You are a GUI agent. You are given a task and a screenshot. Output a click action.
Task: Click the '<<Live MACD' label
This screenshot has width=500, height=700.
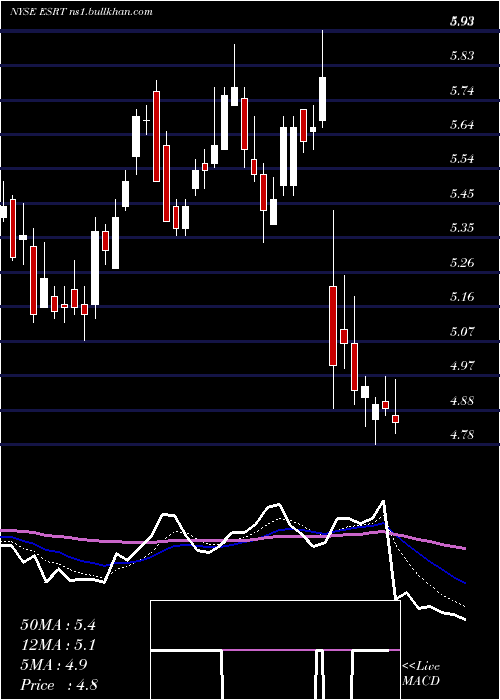[421, 674]
